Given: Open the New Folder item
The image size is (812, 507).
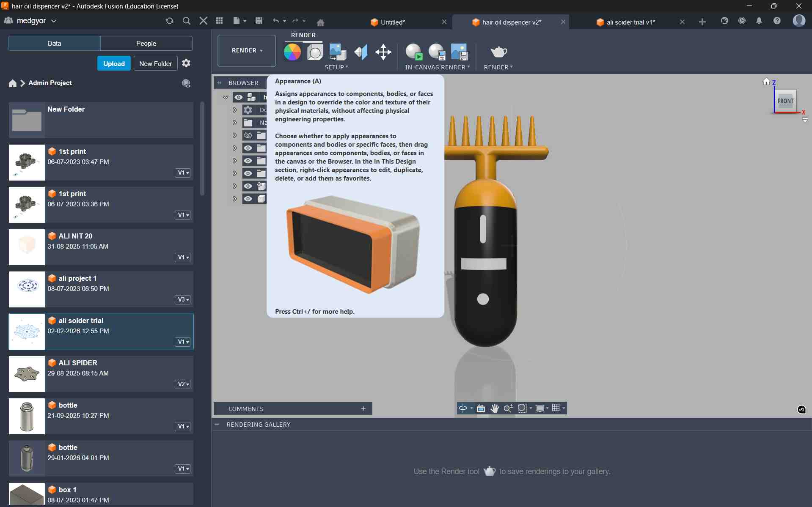Looking at the screenshot, I should 101,120.
